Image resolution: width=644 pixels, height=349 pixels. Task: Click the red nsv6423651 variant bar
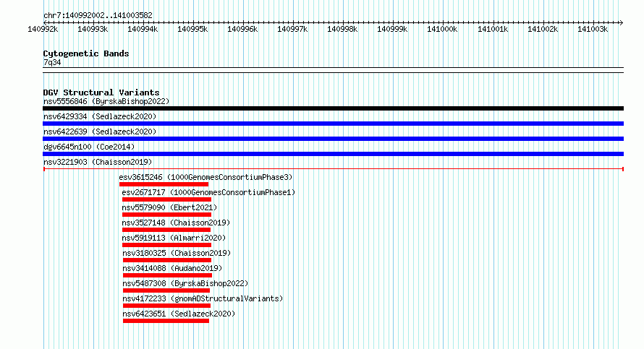point(166,321)
